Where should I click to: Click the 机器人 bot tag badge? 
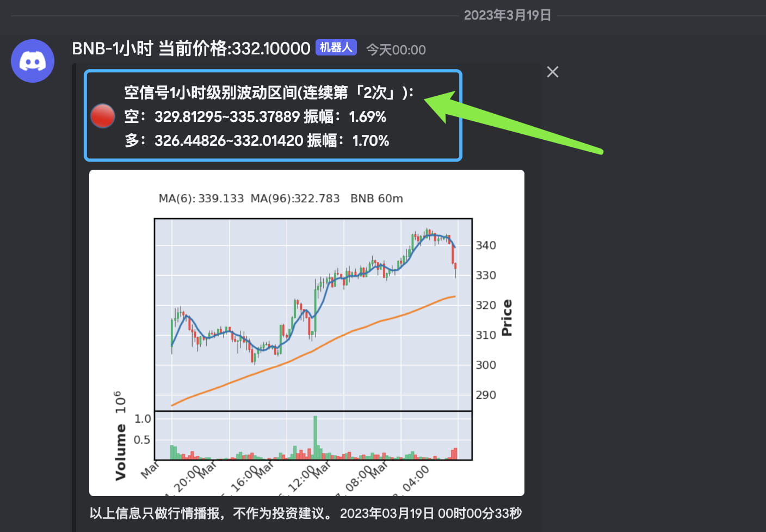pos(336,48)
